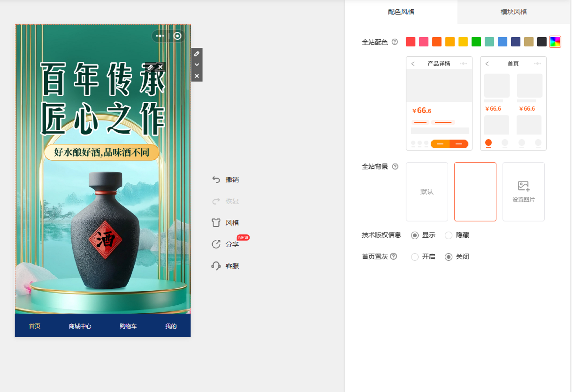Switch to the 配色风格 tab

click(x=401, y=12)
